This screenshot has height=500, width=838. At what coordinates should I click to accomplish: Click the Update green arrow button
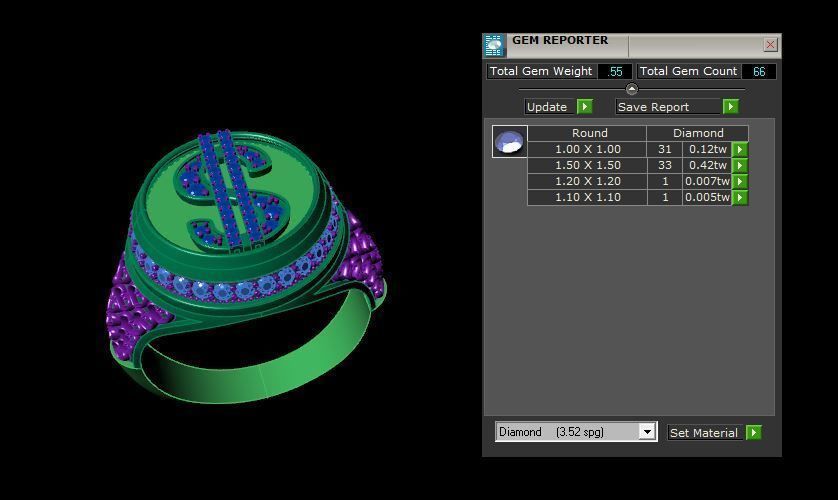tap(585, 106)
